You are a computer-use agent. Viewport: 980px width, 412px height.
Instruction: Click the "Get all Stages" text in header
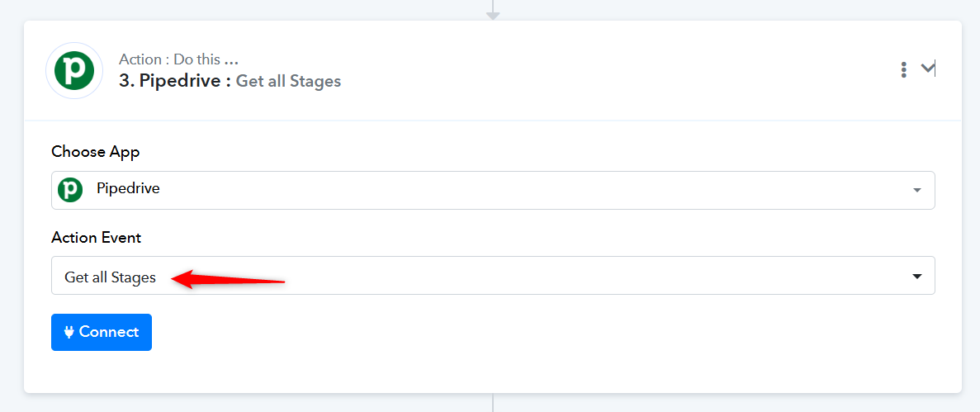[288, 81]
